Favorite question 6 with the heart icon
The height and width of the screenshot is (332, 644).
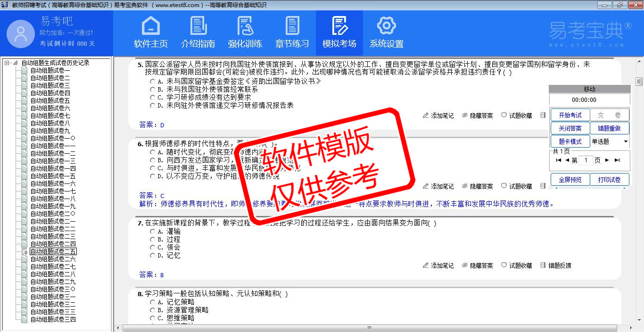[x=504, y=186]
